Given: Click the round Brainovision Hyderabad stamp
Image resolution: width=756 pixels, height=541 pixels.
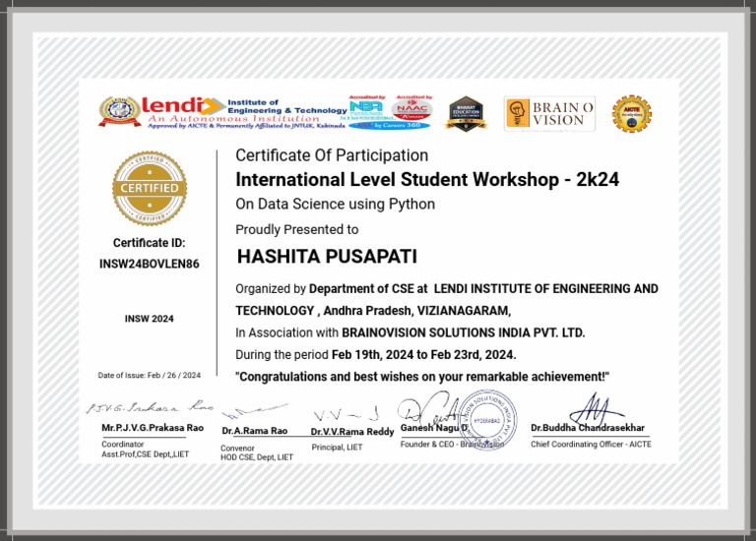Looking at the screenshot, I should 487,421.
